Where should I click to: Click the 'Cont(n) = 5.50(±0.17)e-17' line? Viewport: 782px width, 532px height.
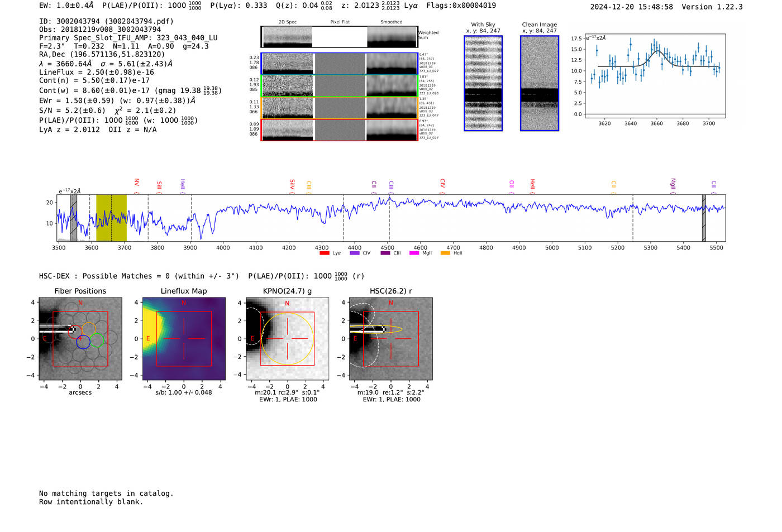coord(94,80)
